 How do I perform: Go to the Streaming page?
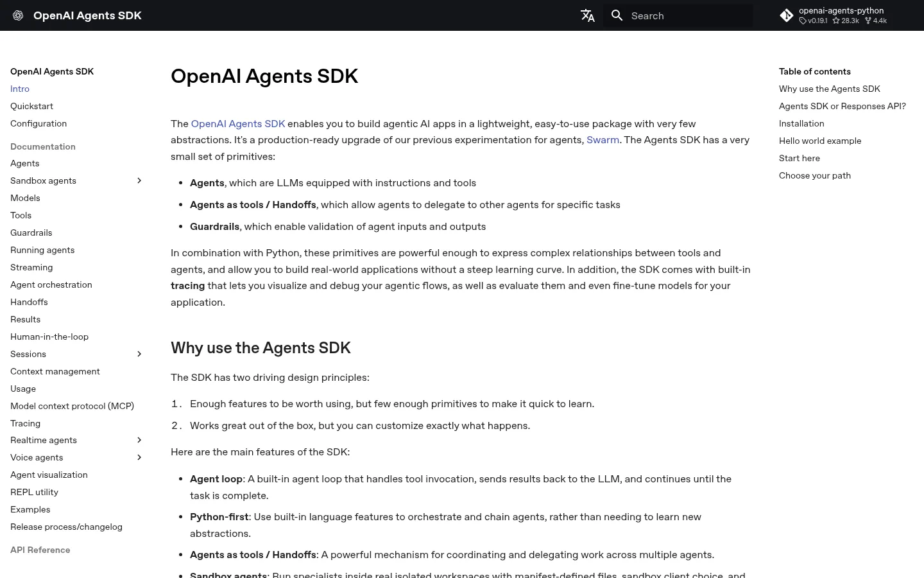pyautogui.click(x=31, y=267)
